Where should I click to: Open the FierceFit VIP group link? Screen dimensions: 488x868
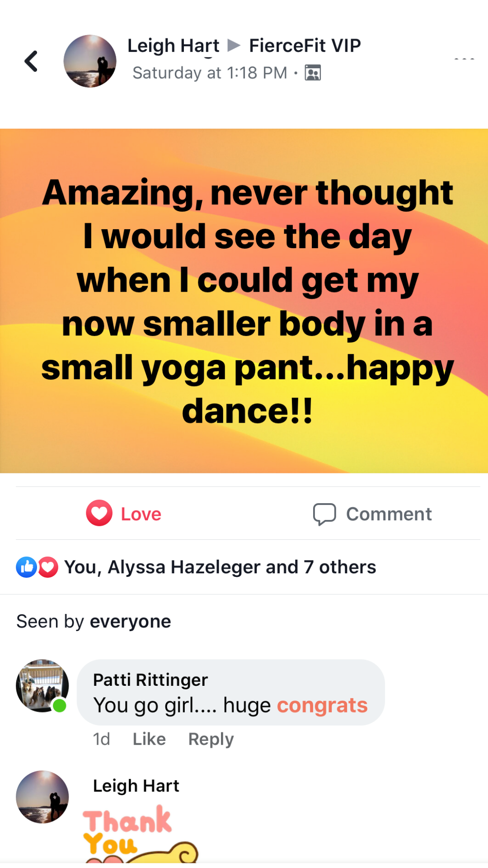[x=305, y=46]
